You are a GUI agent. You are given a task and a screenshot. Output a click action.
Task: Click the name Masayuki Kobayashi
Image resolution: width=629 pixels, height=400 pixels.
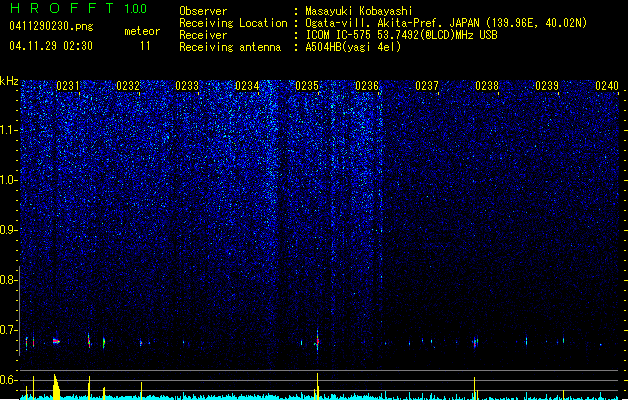[358, 11]
